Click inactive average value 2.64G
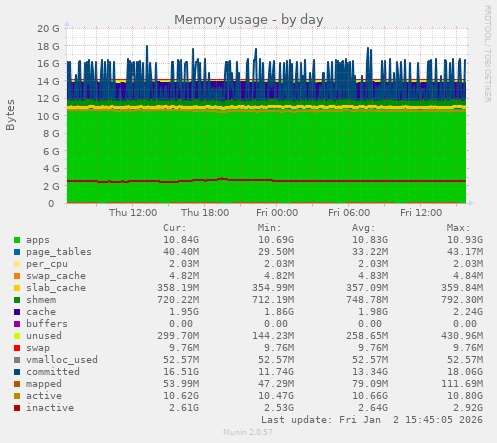Screen dimensions: 497x443 coord(373,408)
